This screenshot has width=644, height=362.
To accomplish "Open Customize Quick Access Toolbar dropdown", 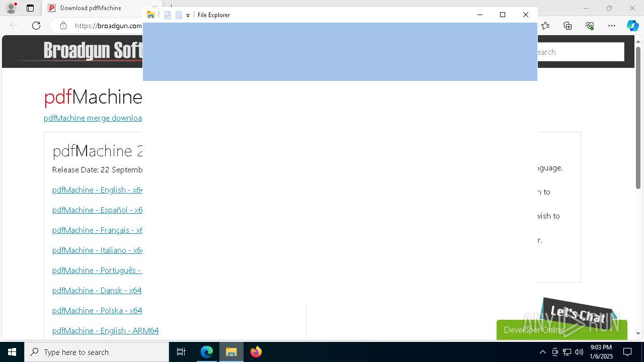I will click(x=188, y=16).
